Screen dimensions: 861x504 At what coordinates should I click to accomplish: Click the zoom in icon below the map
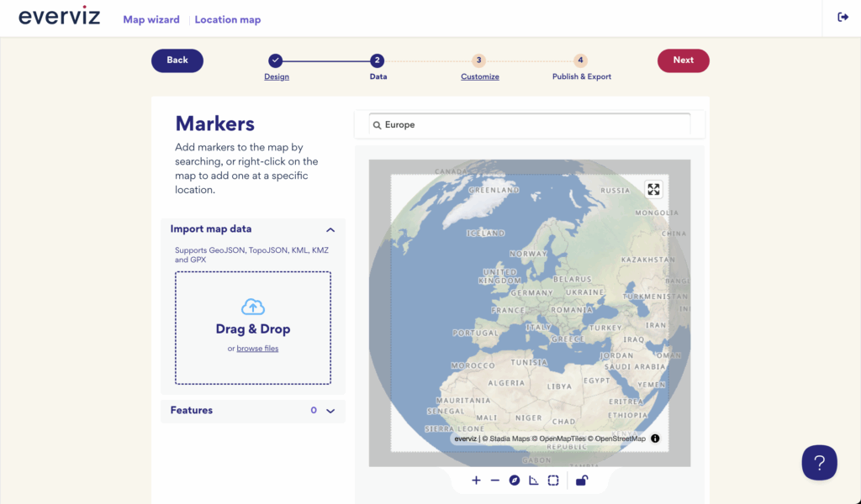point(476,480)
